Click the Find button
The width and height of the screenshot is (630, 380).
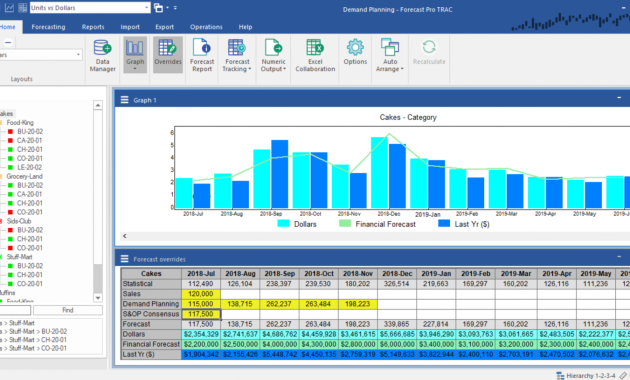point(68,310)
